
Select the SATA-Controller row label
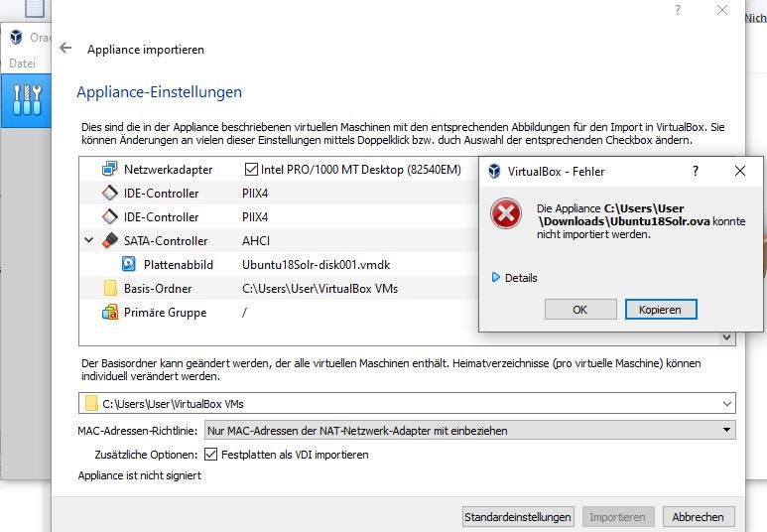coord(166,241)
